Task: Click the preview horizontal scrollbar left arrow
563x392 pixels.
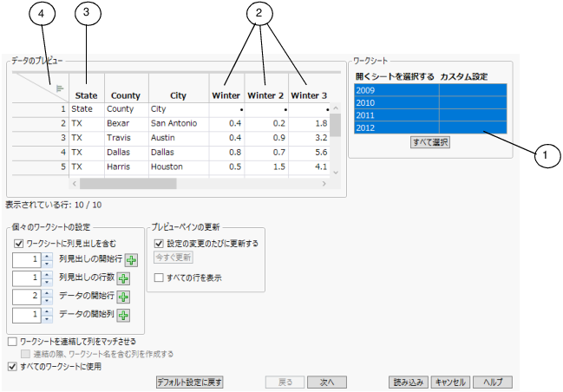Action: (75, 184)
